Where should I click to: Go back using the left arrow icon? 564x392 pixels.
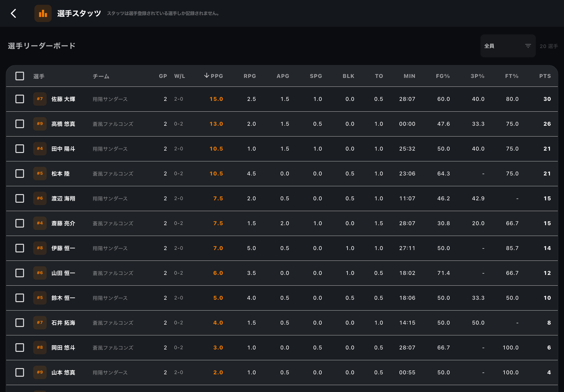[x=14, y=14]
